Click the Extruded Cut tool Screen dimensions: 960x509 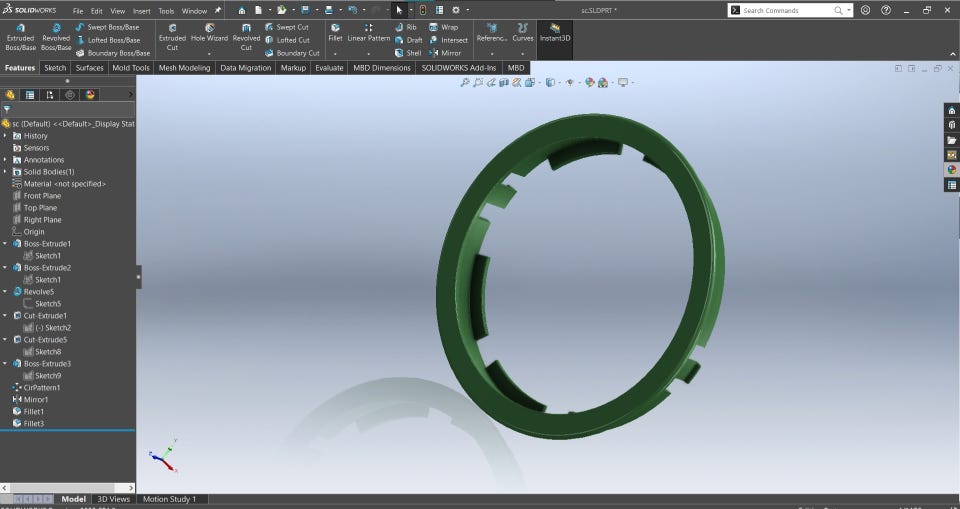[x=172, y=37]
